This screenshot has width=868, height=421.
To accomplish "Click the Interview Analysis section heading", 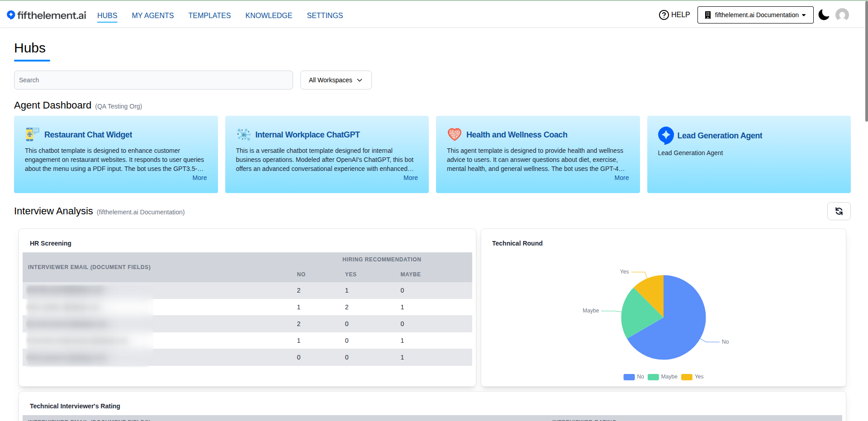I will (x=53, y=211).
